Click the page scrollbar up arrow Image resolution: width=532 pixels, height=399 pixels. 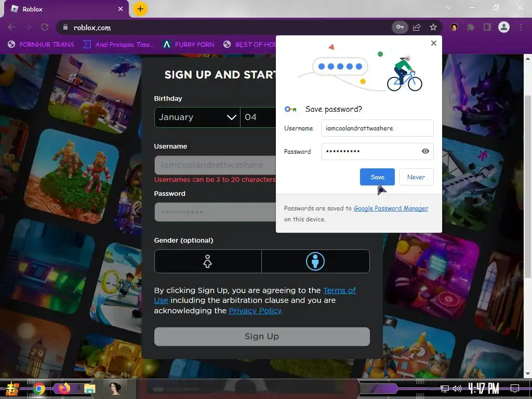pyautogui.click(x=528, y=58)
